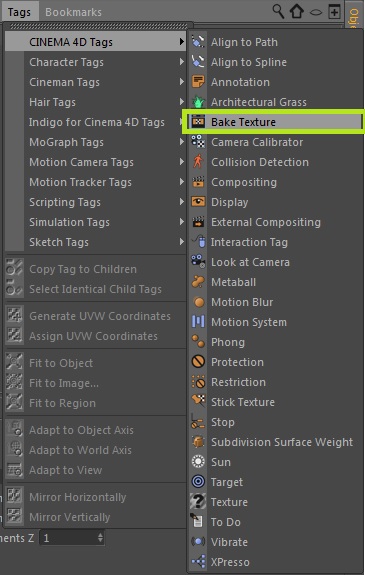Click the Align to Spline tag icon
This screenshot has width=365, height=575.
[x=198, y=62]
